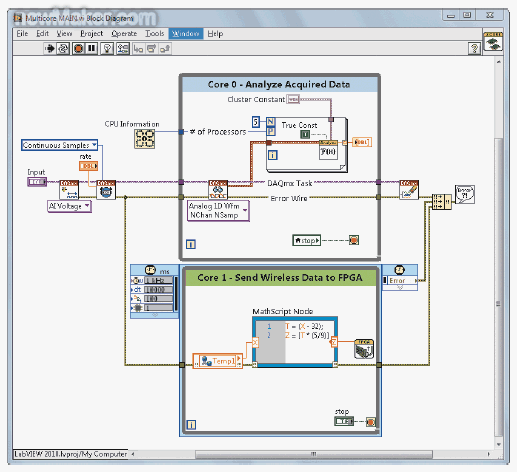
Task: Toggle the stop boolean control in Core 1
Action: pos(344,422)
